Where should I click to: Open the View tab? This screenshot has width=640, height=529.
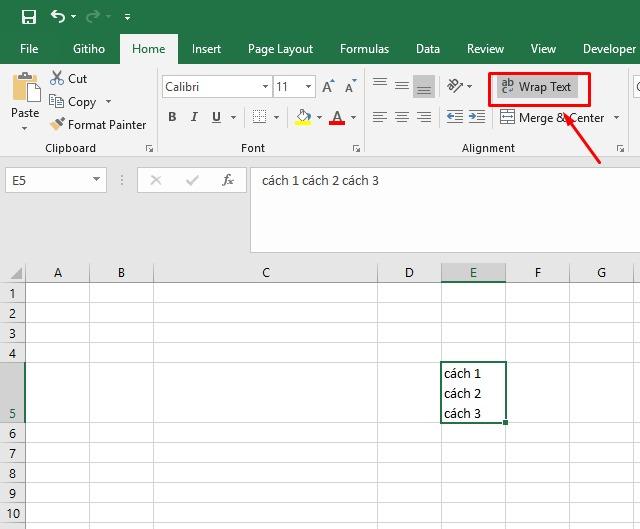tap(543, 49)
